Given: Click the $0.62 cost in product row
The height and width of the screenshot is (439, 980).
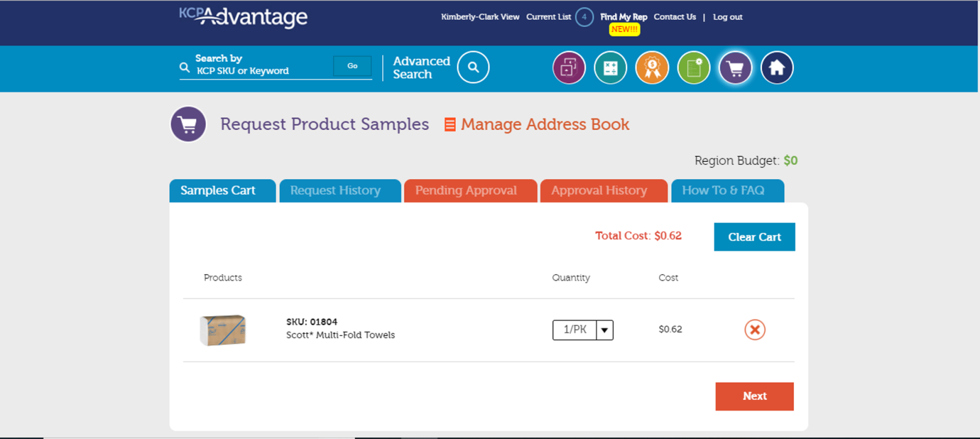Looking at the screenshot, I should [670, 329].
